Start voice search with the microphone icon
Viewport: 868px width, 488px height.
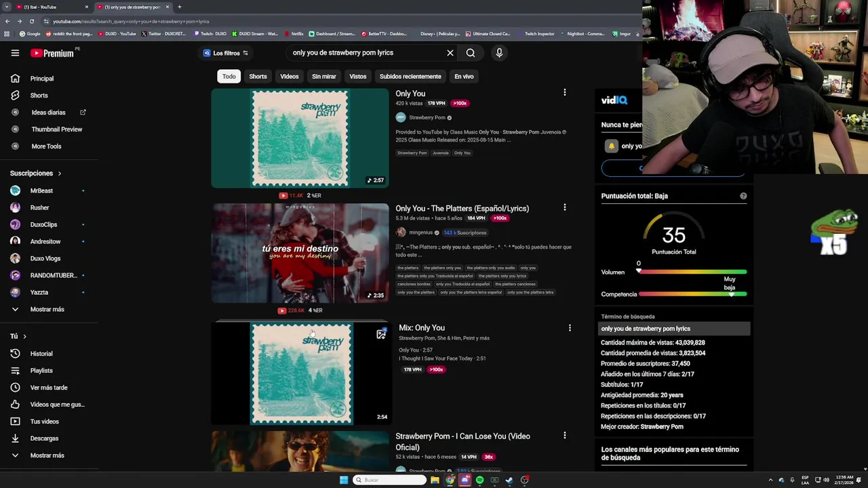[499, 53]
